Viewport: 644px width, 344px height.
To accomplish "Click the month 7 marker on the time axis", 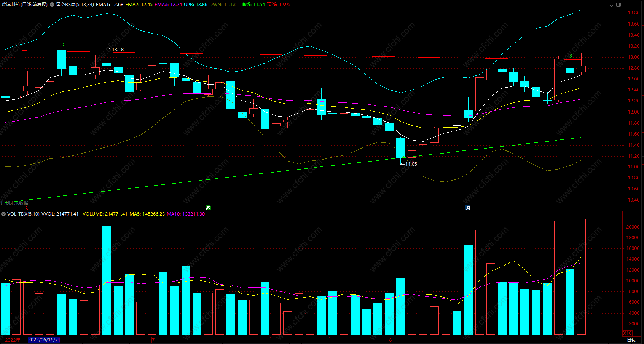I will (x=153, y=340).
